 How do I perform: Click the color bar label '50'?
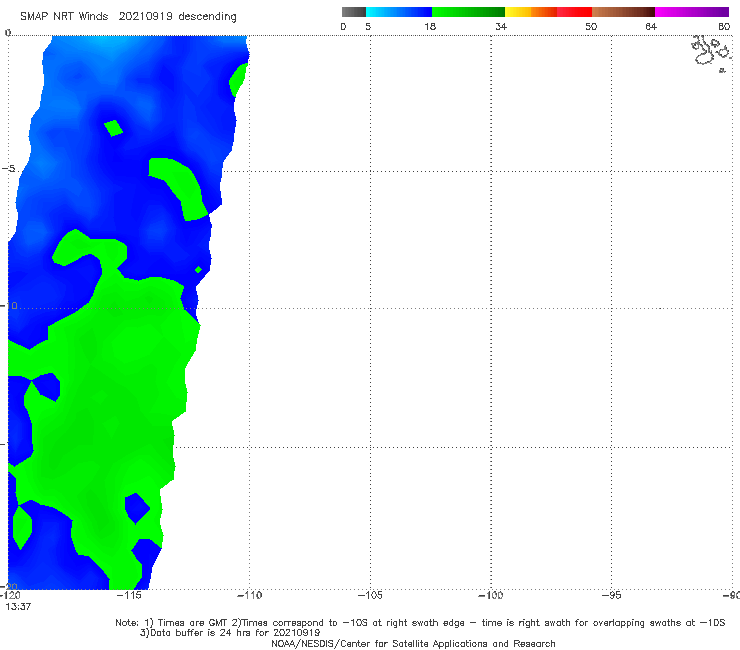point(591,27)
